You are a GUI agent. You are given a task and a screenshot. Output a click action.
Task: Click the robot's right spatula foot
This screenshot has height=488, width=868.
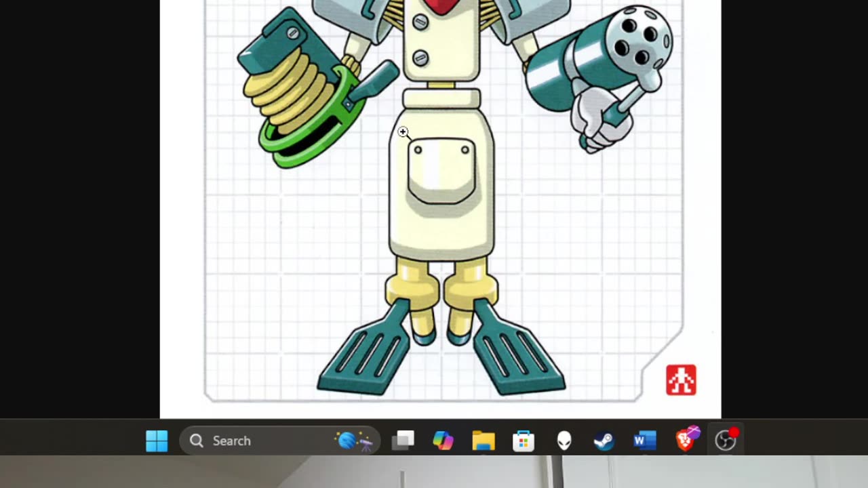click(518, 347)
